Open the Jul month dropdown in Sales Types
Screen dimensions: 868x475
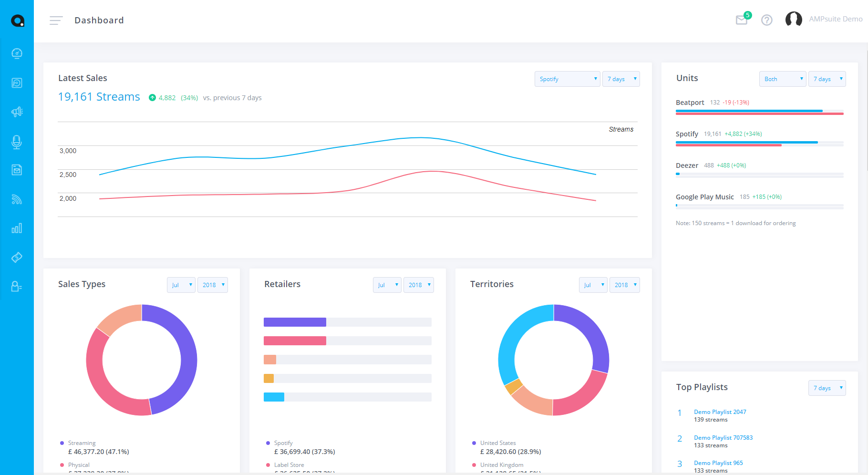181,285
